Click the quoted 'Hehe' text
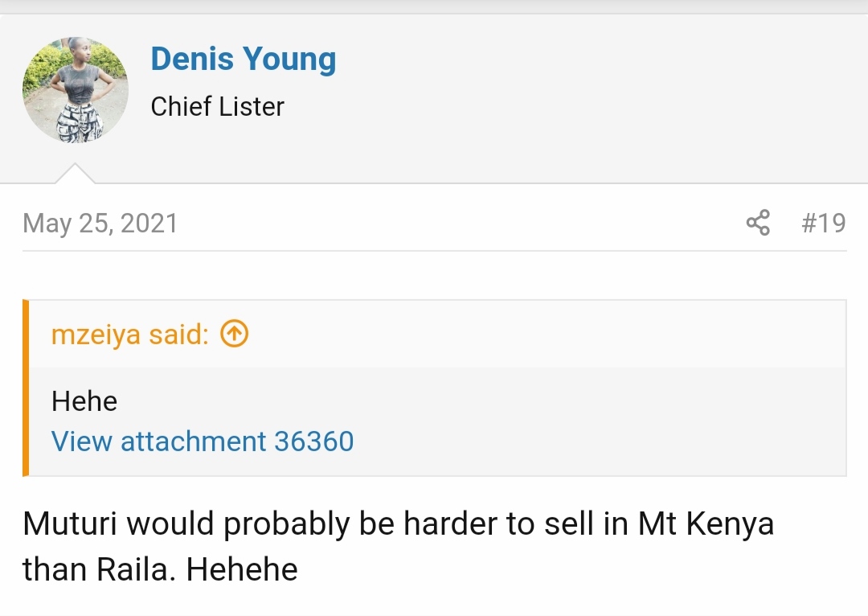868x616 pixels. (84, 400)
